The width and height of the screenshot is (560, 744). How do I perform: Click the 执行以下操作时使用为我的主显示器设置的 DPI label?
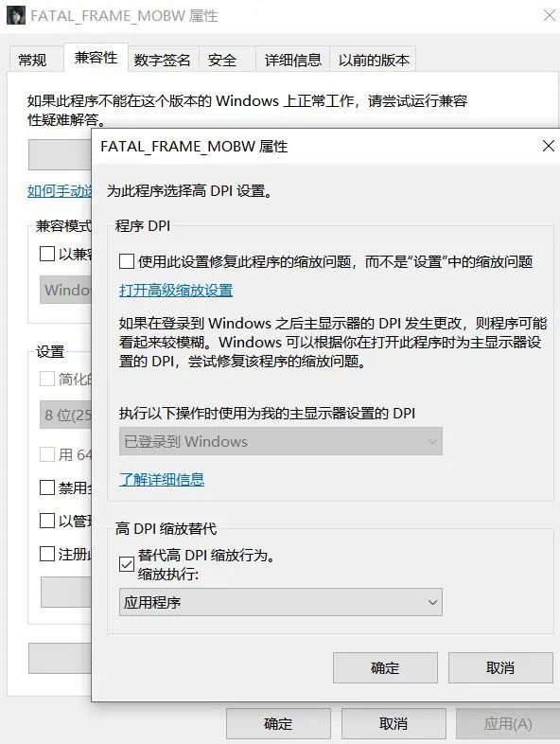[x=267, y=414]
